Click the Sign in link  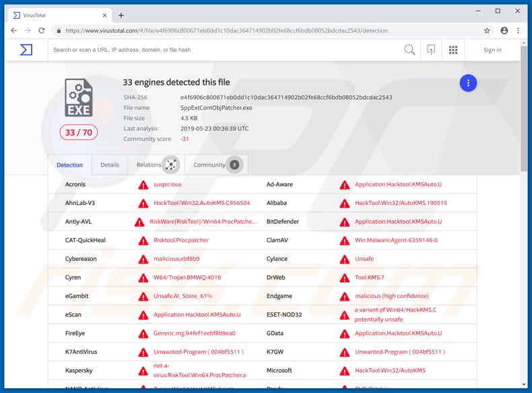click(492, 50)
